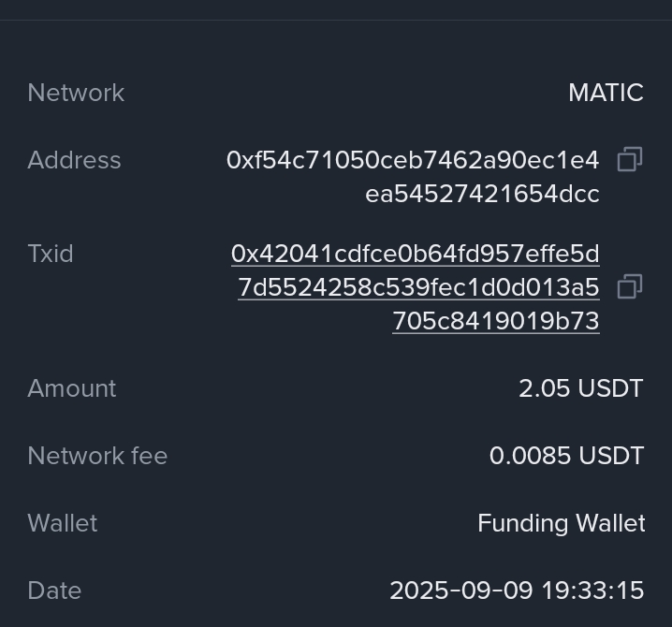Open Txid link line starting 0x42041cdf

point(415,254)
